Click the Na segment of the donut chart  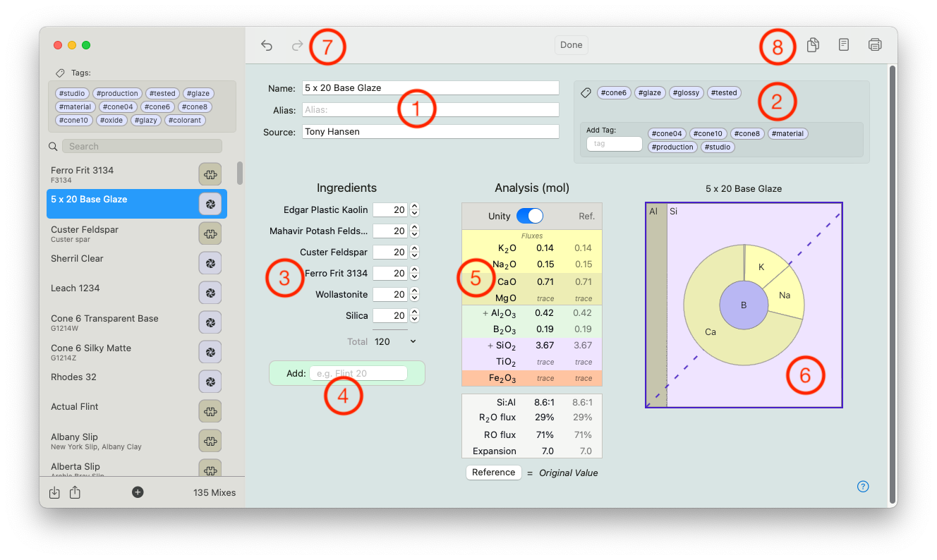pos(785,295)
